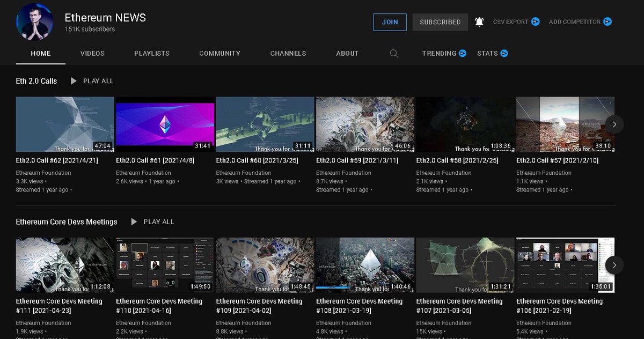Viewport: 644px width, 339px height.
Task: Click title Ethereum Core Devs Meeting #109
Action: pyautogui.click(x=259, y=306)
